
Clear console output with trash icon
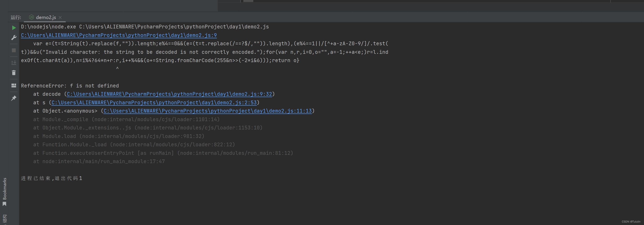tap(14, 73)
